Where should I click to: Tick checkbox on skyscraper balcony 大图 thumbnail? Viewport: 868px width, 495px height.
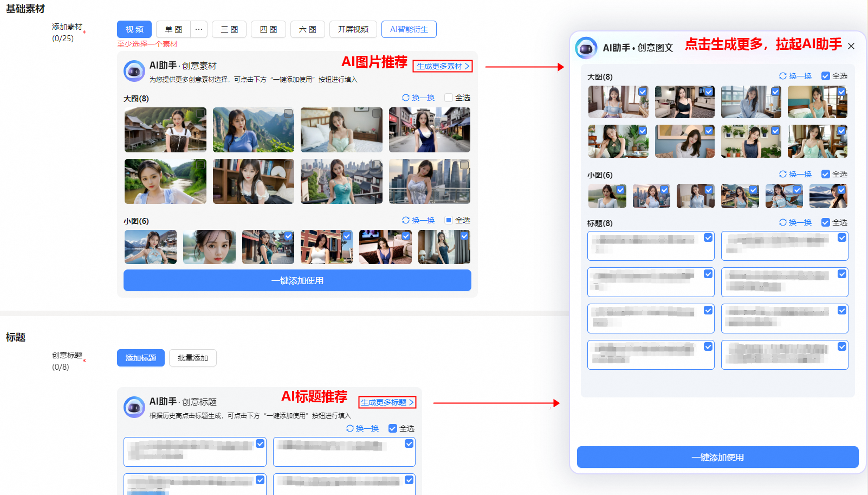click(464, 165)
